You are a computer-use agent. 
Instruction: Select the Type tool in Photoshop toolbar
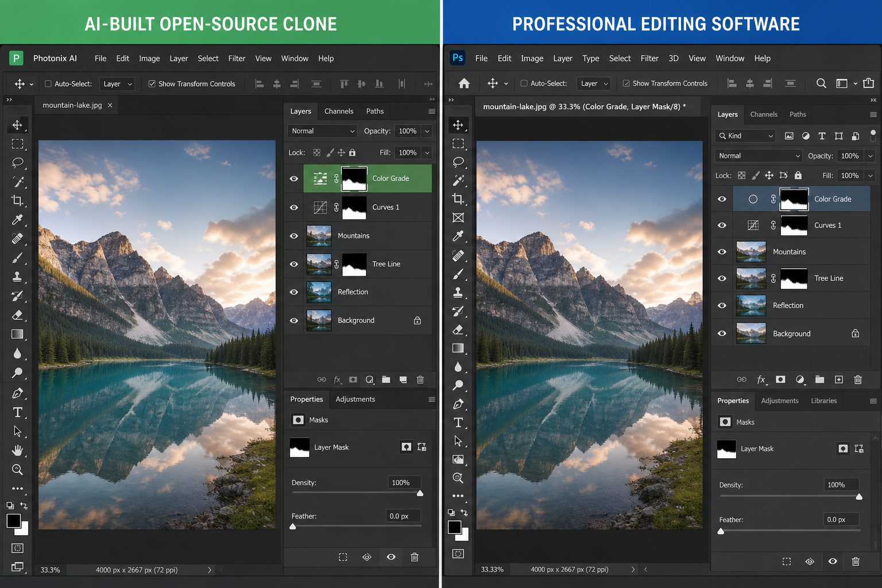pyautogui.click(x=458, y=423)
